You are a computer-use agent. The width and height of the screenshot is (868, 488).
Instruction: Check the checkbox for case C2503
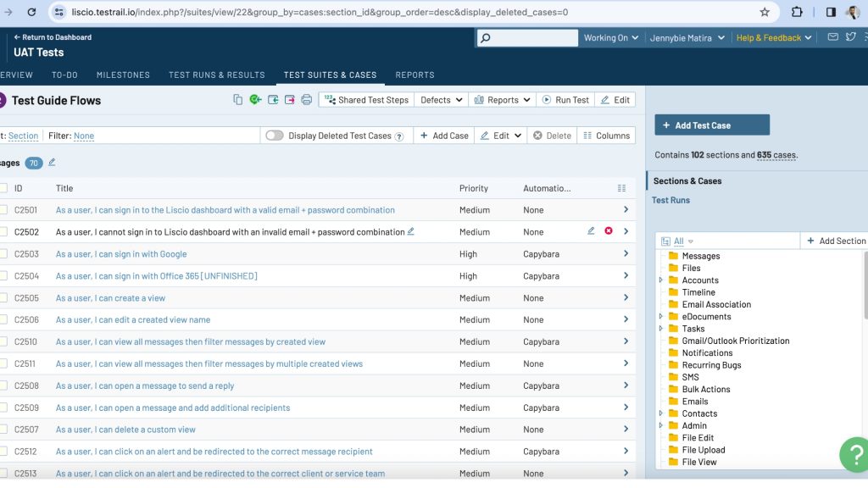point(3,254)
